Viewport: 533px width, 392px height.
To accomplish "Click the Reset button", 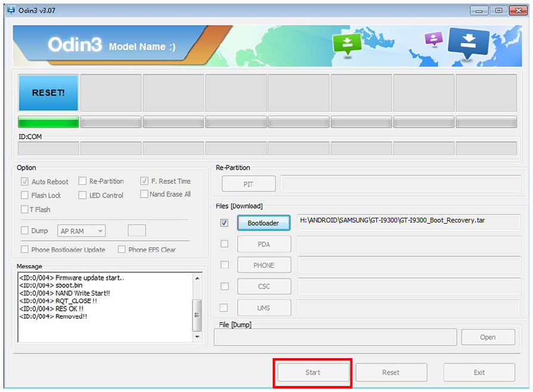I will 391,372.
